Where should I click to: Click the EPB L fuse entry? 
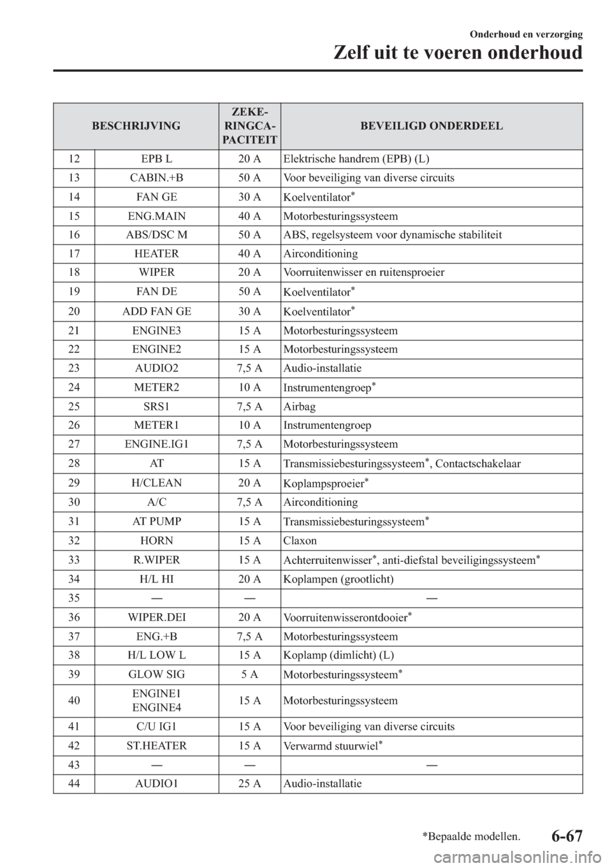pyautogui.click(x=156, y=159)
